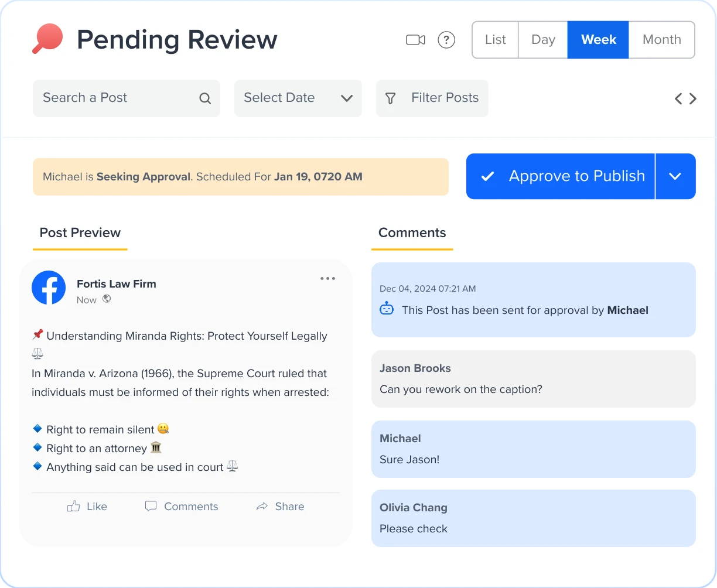Select the Post Preview tab
The width and height of the screenshot is (717, 588).
point(80,233)
